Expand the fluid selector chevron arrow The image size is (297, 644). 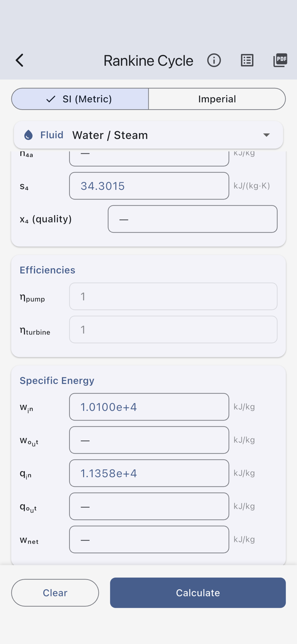[x=266, y=135]
